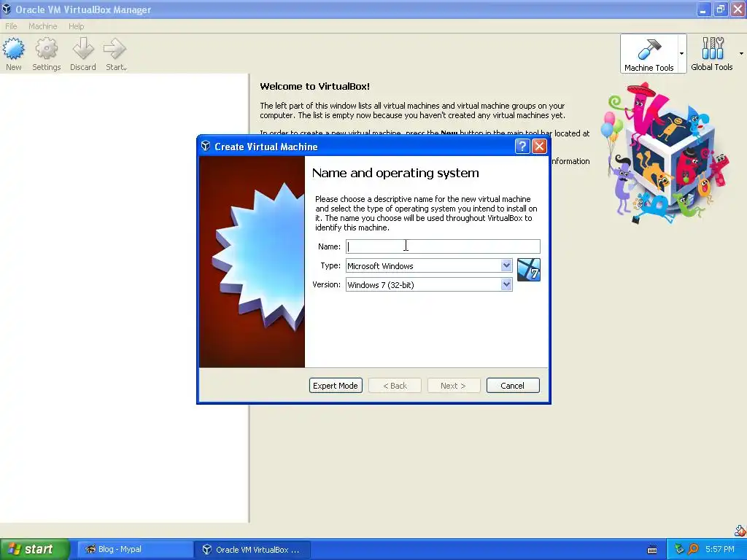Click the 5:57 PM system clock

coord(719,549)
